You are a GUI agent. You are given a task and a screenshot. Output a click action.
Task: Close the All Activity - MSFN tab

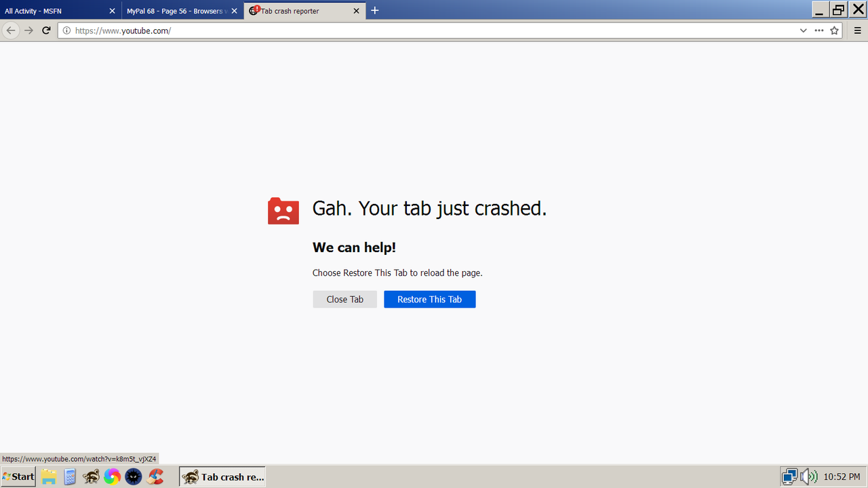[113, 11]
